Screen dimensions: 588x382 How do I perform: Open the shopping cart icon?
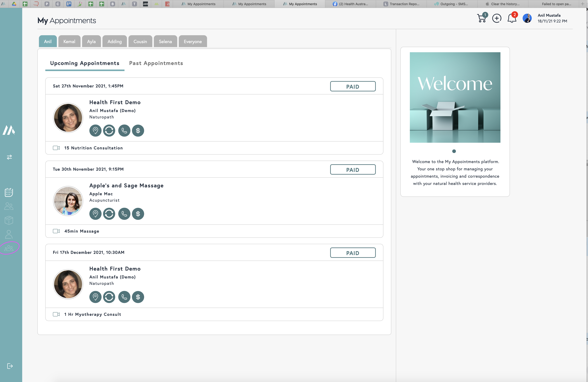[x=482, y=18]
